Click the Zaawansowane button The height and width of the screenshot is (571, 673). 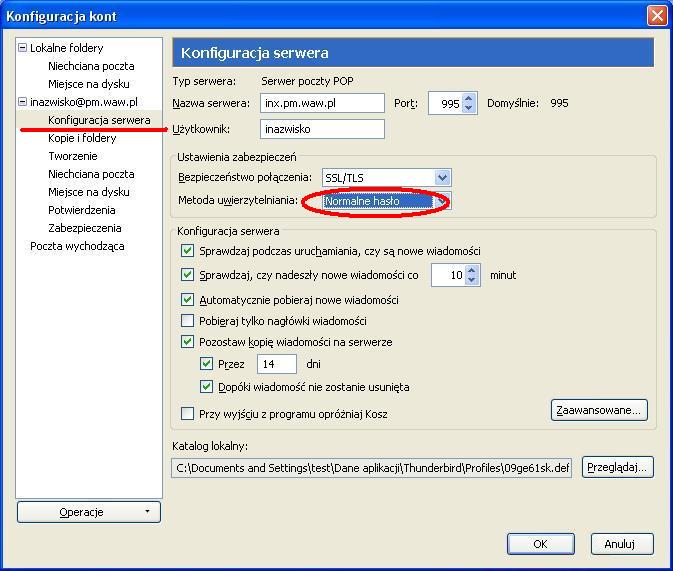pos(599,410)
